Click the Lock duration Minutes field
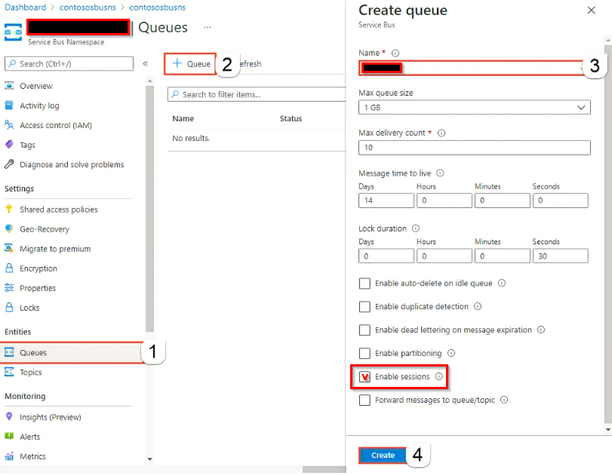This screenshot has width=612, height=475. pyautogui.click(x=502, y=256)
